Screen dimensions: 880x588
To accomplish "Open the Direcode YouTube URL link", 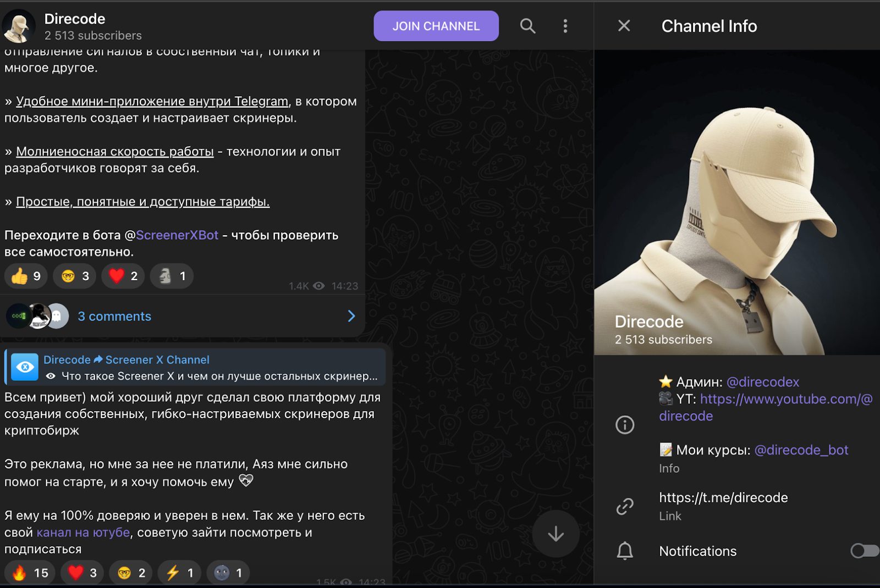I will (x=766, y=407).
